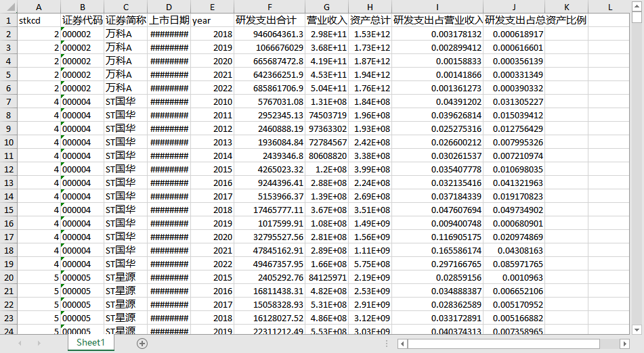Select cell with value 5767031.08
This screenshot has height=353, width=644.
[x=270, y=101]
